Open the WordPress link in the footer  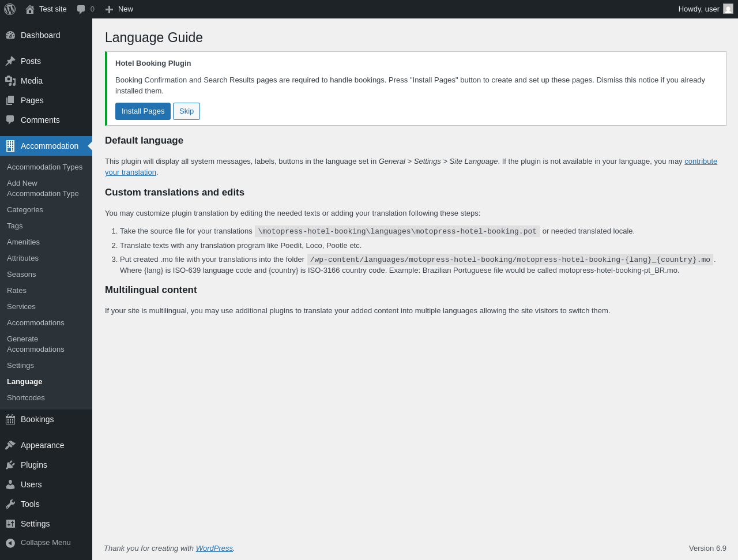(x=214, y=548)
